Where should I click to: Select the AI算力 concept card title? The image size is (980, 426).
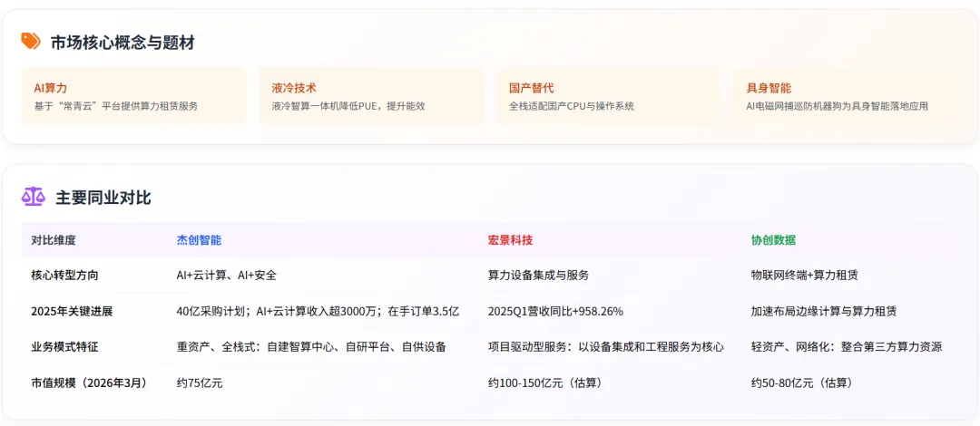click(x=51, y=88)
